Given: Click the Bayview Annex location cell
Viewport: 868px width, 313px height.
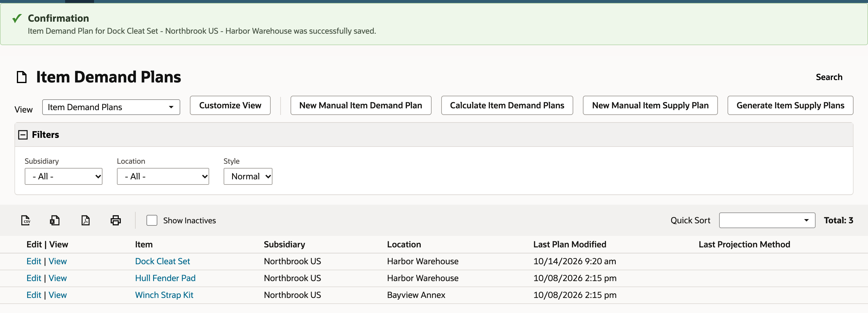Looking at the screenshot, I should point(416,295).
